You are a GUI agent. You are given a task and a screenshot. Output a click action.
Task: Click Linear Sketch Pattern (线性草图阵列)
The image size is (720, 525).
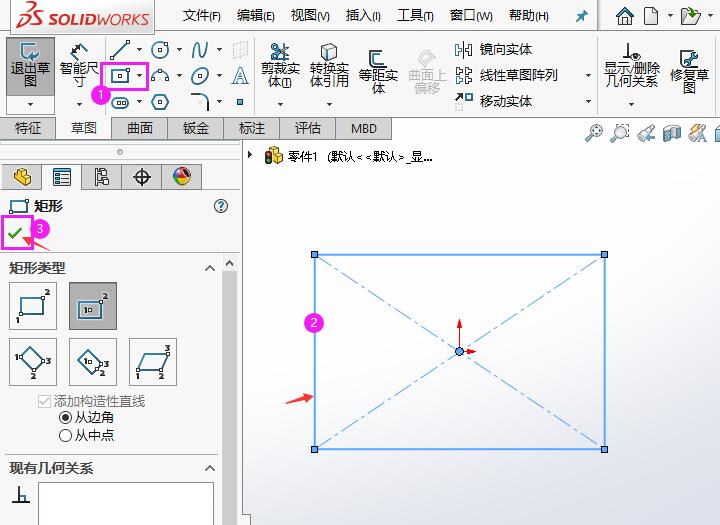[506, 75]
